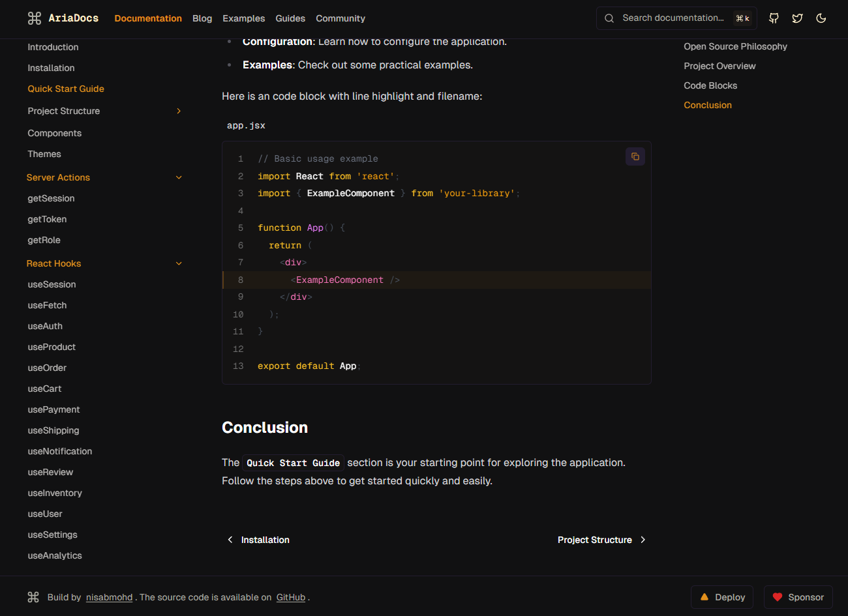Open the Examples menu item
The width and height of the screenshot is (848, 616).
click(x=243, y=18)
